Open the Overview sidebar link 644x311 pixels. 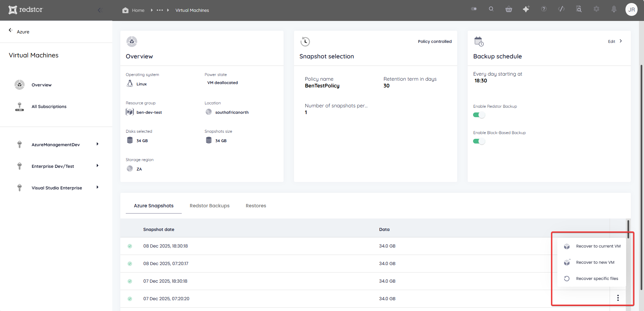41,85
